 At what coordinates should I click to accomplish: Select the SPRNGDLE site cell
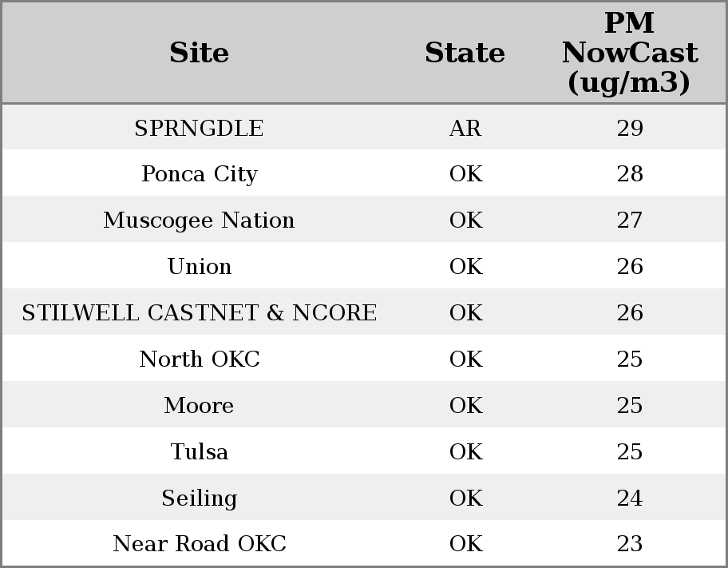click(199, 129)
